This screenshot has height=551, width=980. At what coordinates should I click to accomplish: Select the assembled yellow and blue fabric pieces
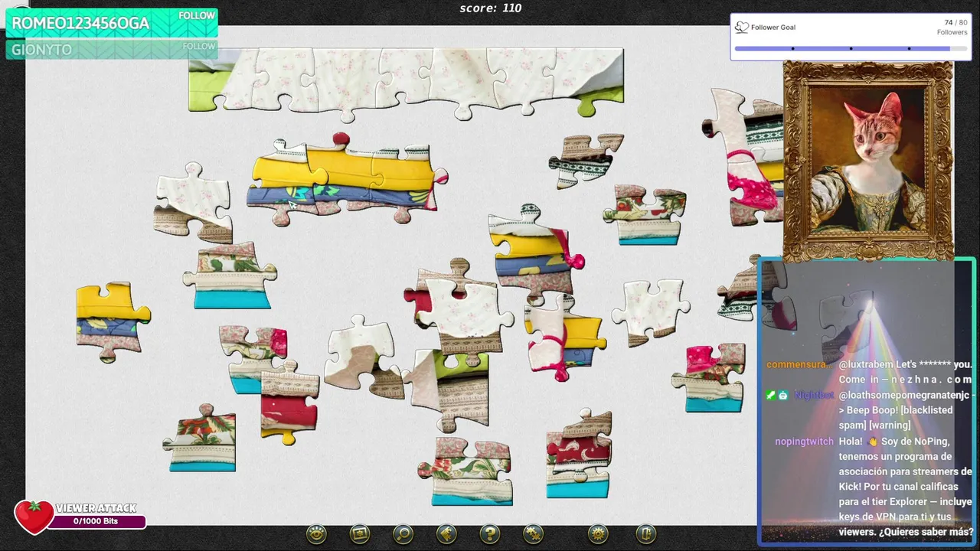[x=346, y=181]
